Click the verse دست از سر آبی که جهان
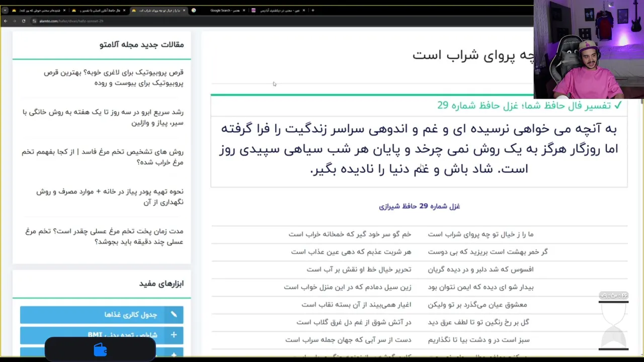644x362 pixels. (x=348, y=340)
